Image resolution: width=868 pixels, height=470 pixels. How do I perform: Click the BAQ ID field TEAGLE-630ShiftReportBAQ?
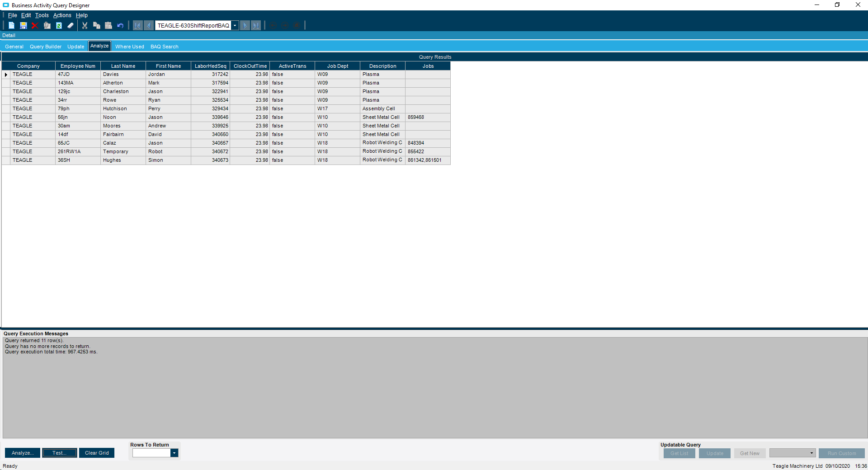tap(193, 26)
